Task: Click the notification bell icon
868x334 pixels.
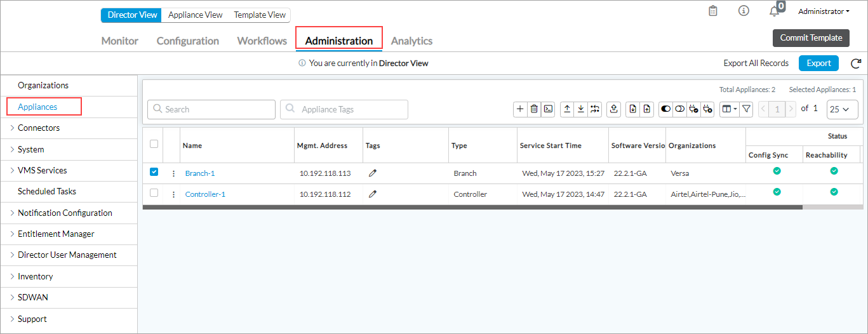Action: pos(774,11)
